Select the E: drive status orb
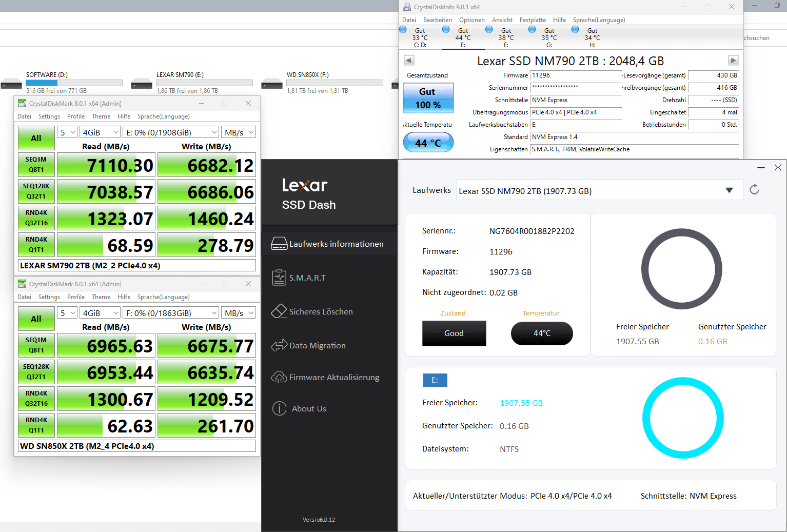The height and width of the screenshot is (532, 787). point(446,30)
